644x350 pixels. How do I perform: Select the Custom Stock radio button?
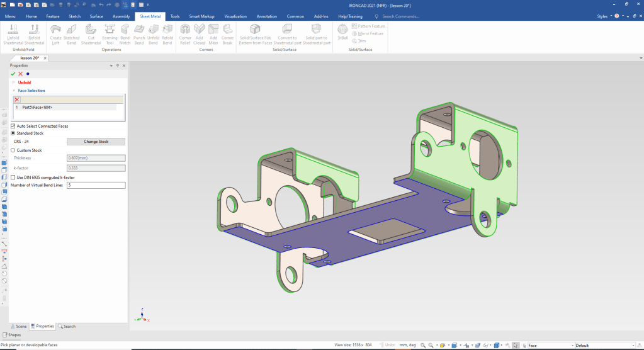[14, 150]
